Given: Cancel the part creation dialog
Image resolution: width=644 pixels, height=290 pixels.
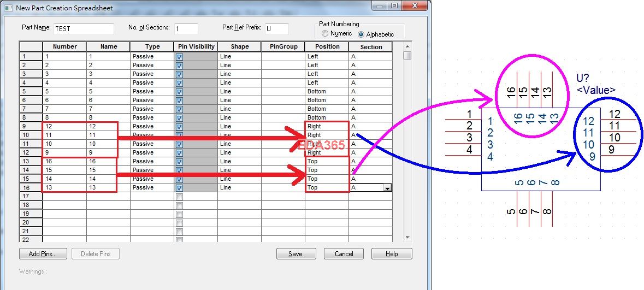Looking at the screenshot, I should click(x=344, y=254).
